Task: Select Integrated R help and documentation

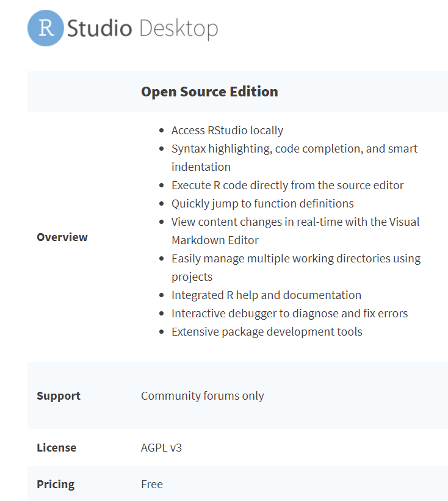Action: (266, 295)
